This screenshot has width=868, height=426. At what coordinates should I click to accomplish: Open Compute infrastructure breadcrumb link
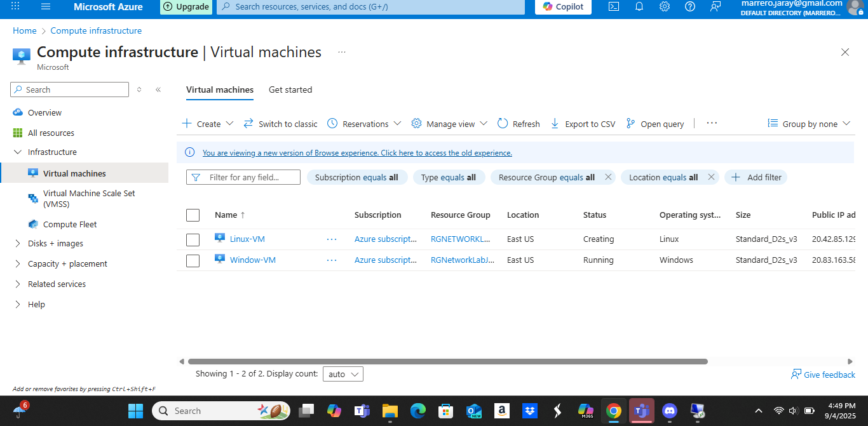[x=96, y=30]
